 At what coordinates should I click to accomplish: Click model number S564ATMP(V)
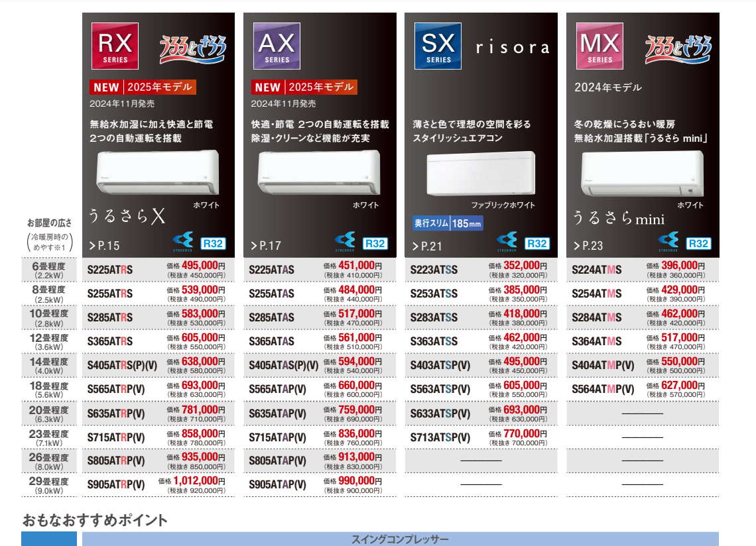click(x=603, y=390)
